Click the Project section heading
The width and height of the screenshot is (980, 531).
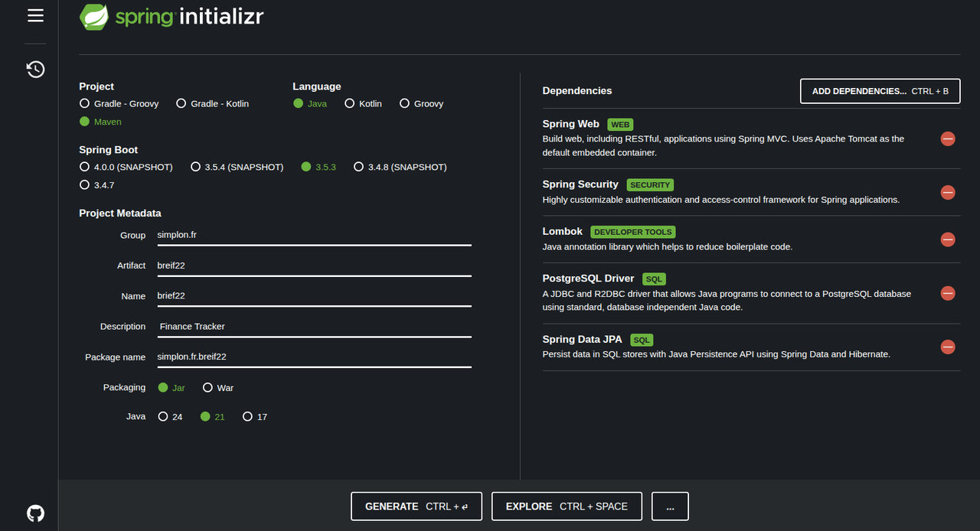click(96, 86)
